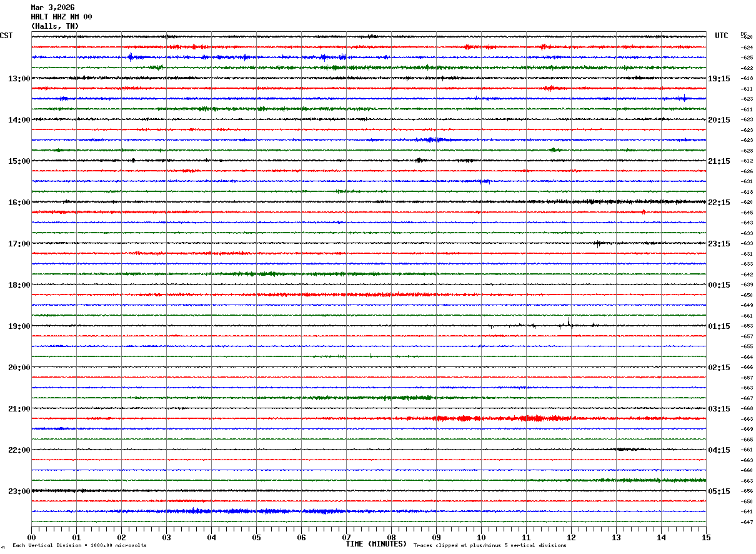Click minute tick label "03" on bottom axis

click(x=166, y=537)
